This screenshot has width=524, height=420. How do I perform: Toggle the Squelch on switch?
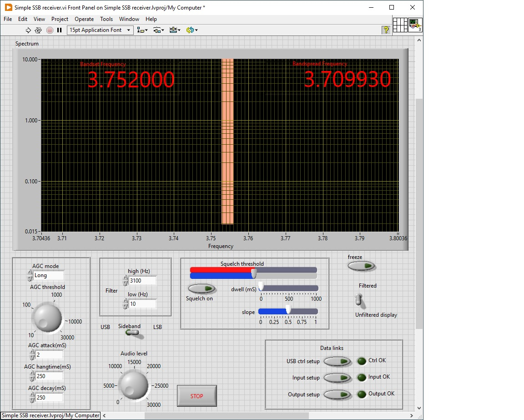[x=202, y=288]
